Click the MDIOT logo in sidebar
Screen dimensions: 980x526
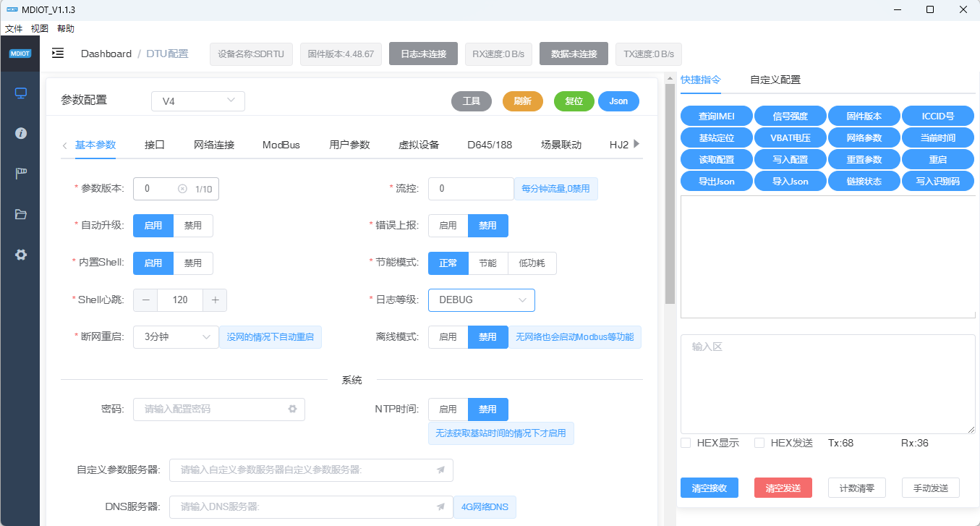point(20,54)
